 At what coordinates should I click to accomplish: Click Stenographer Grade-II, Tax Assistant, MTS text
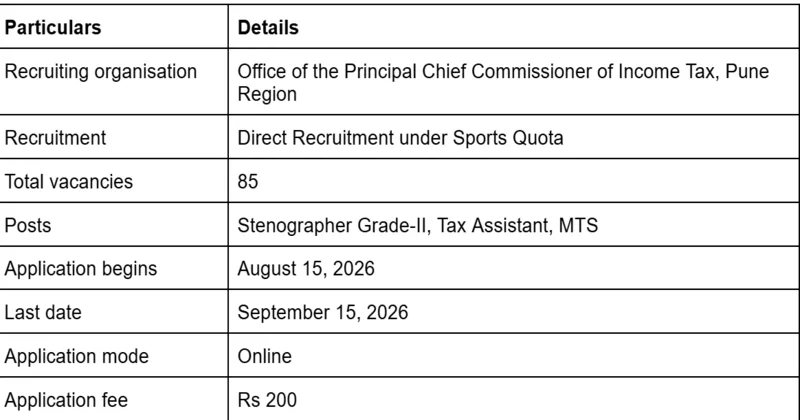pos(417,226)
